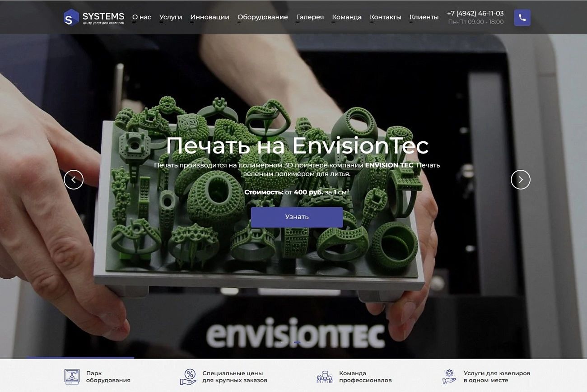Image resolution: width=587 pixels, height=392 pixels.
Task: Click the SYSTEMS logo text
Action: [x=103, y=17]
